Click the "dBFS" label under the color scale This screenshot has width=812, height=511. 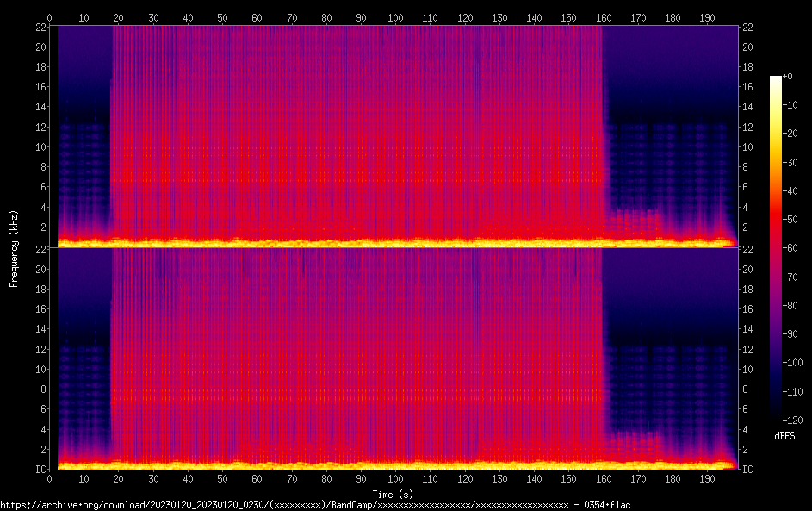[784, 436]
